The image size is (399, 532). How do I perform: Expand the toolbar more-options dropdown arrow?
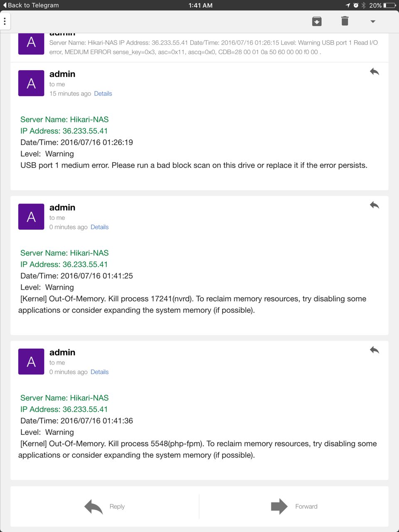click(373, 22)
